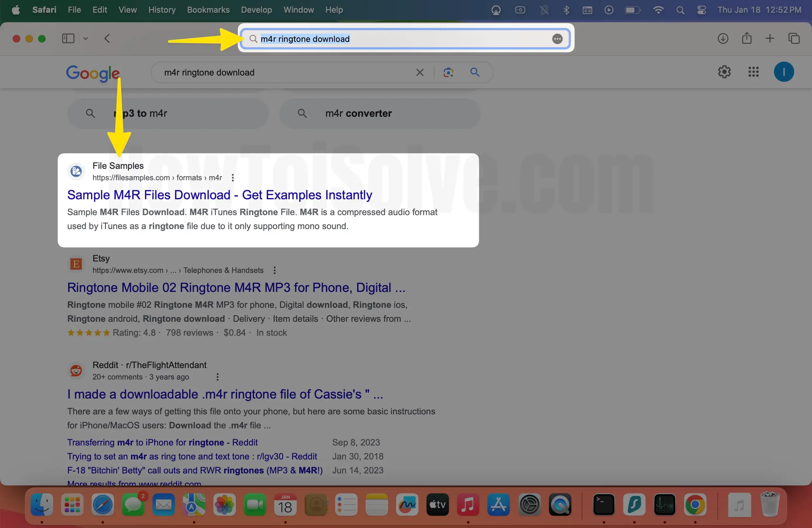Open 'Trying to set an m4r as ring tone' link
Screen dimensions: 812x528
point(192,456)
